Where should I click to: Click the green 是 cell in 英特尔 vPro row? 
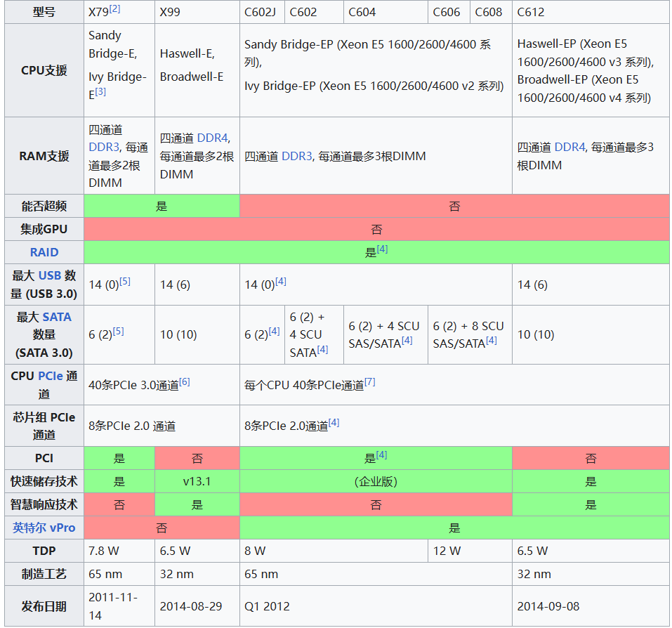455,528
